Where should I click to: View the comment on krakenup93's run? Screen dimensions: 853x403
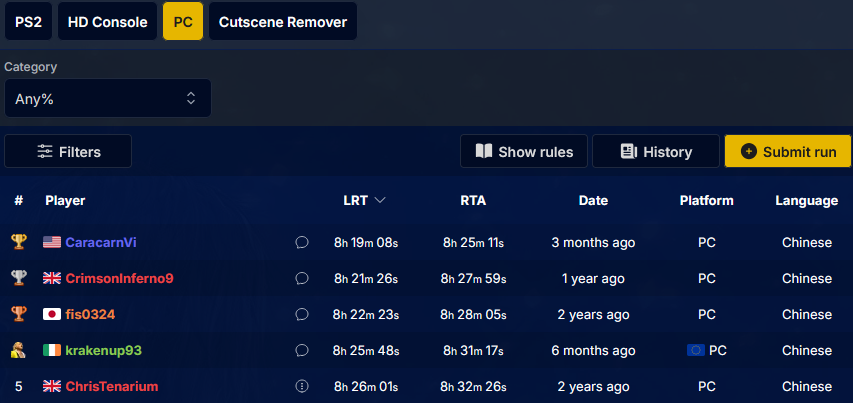(302, 351)
